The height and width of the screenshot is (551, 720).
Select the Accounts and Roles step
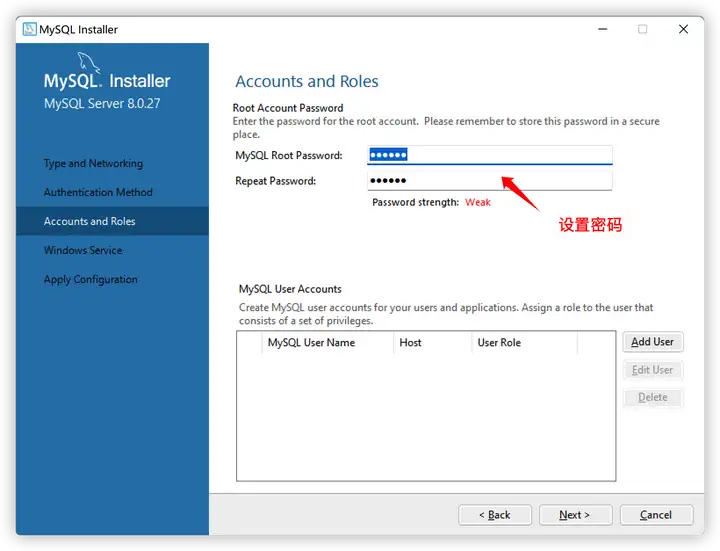112,221
